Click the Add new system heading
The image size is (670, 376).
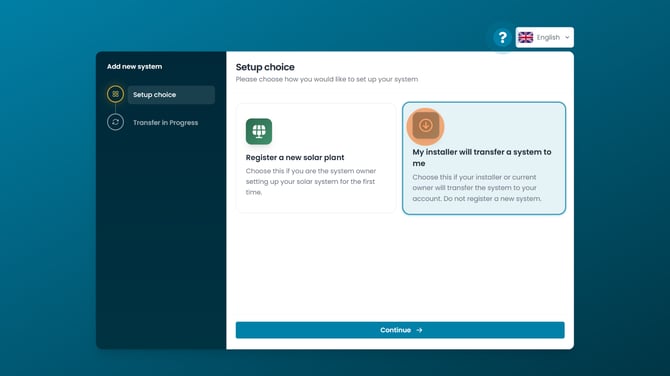(x=134, y=67)
